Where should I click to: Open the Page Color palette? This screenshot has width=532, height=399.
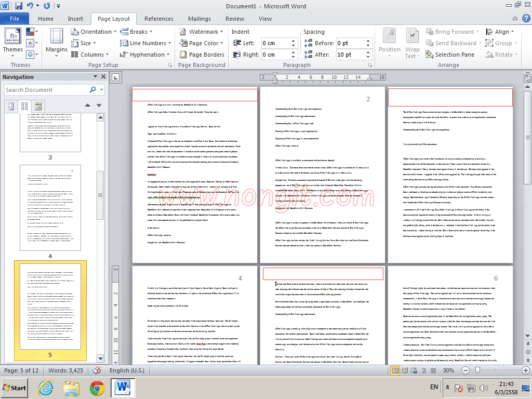(201, 43)
